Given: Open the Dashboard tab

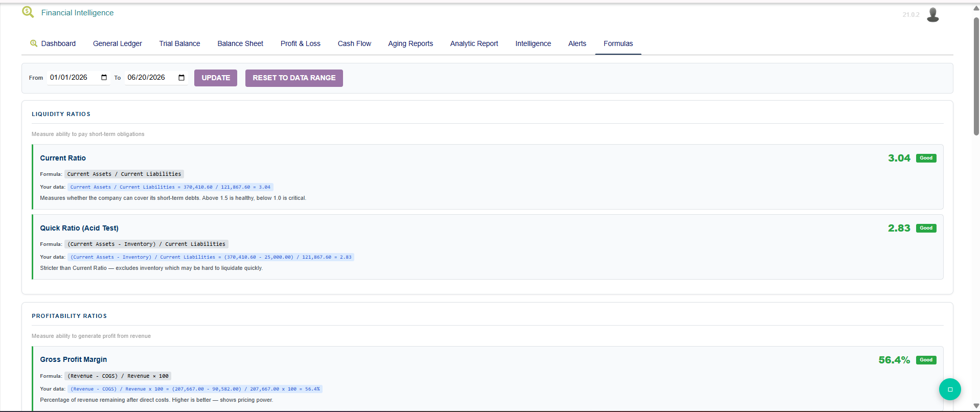Looking at the screenshot, I should click(x=53, y=44).
